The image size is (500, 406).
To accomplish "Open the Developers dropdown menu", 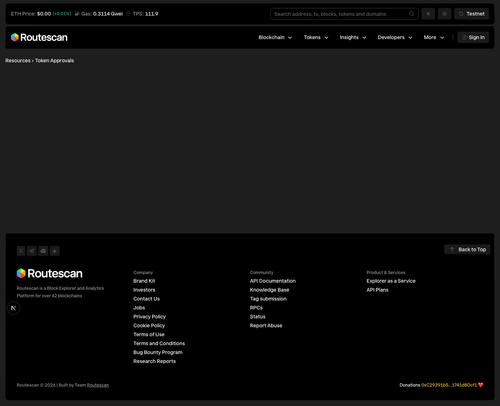I will [x=395, y=37].
